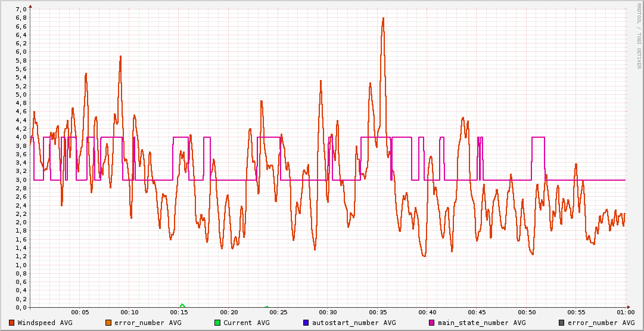
Task: Click the RRDTOOL / TOBI OETIKER watermark
Action: pyautogui.click(x=639, y=36)
